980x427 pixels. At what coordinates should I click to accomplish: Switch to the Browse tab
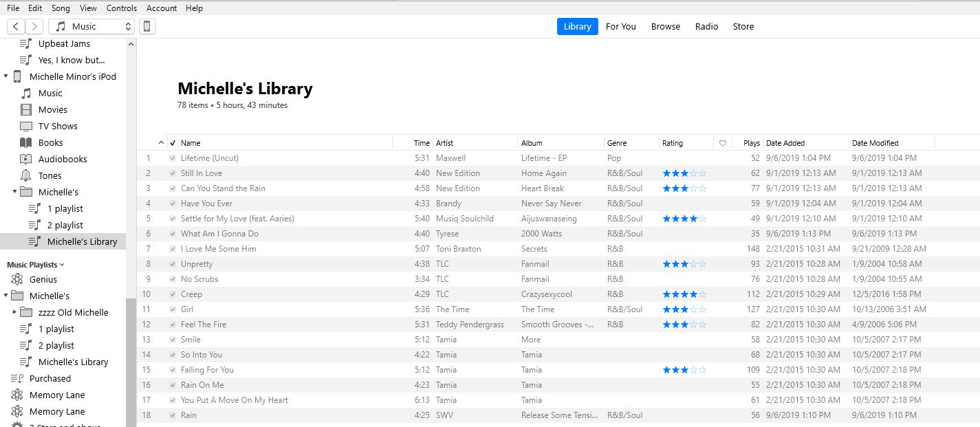click(666, 26)
